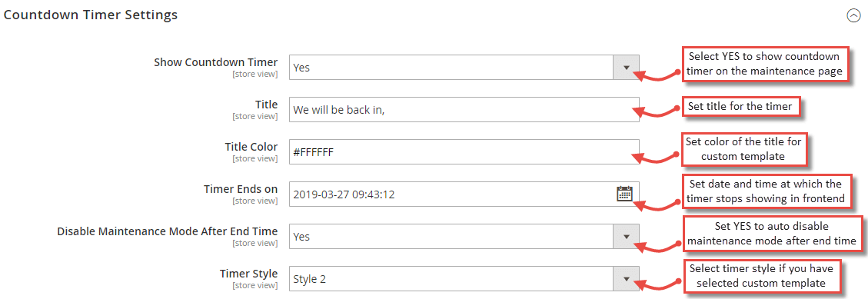This screenshot has height=299, width=868.
Task: Click the arrow button of Disable Maintenance Mode select
Action: (626, 237)
